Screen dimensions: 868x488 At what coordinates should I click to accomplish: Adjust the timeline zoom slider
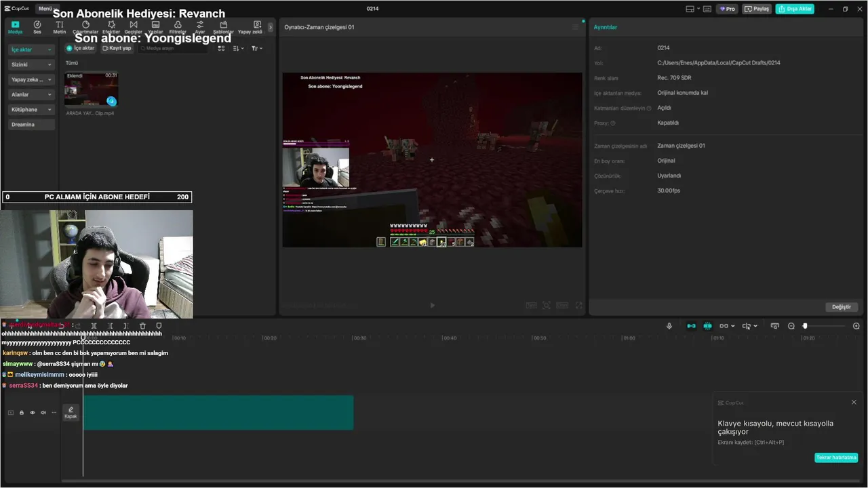click(805, 326)
